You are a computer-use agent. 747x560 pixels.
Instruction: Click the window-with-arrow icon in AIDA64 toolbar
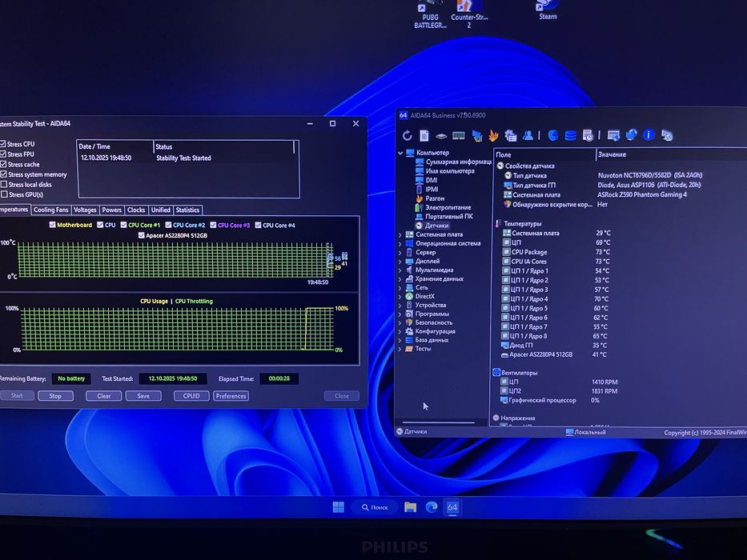tap(613, 136)
